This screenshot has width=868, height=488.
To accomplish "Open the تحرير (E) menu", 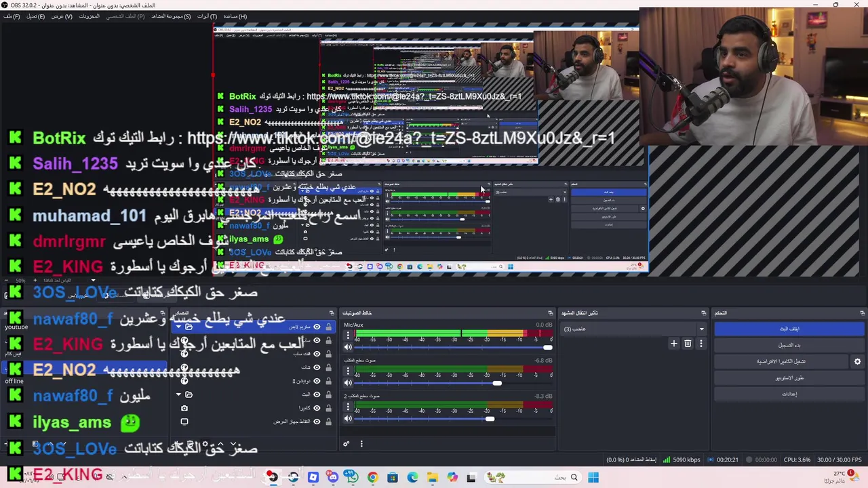I will (36, 16).
